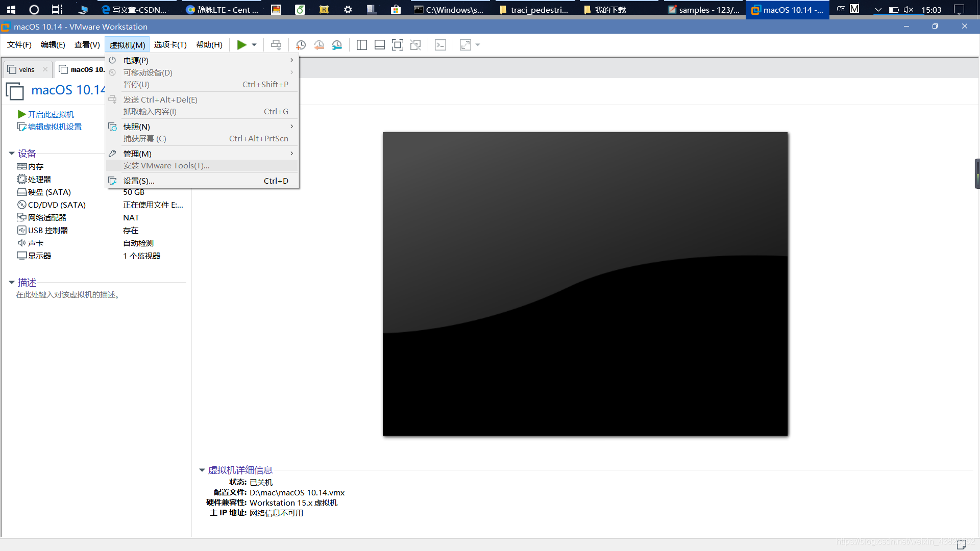Click 编辑虚拟机设置 link

pos(54,127)
